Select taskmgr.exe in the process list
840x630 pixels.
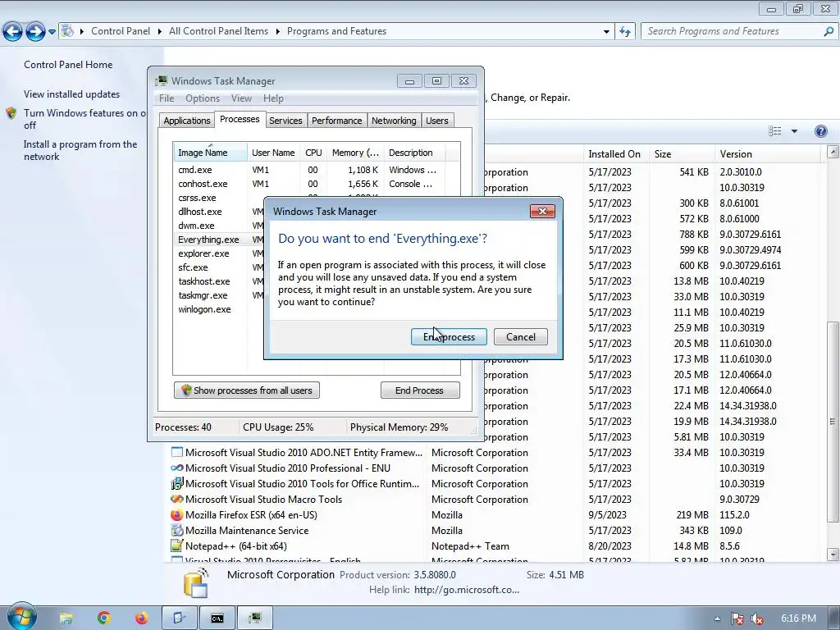203,295
